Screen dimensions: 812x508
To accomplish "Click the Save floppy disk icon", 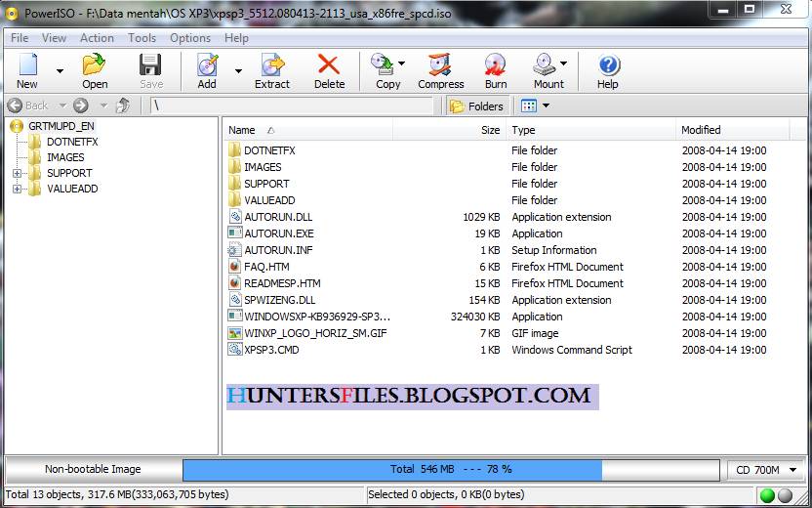I will [x=150, y=64].
